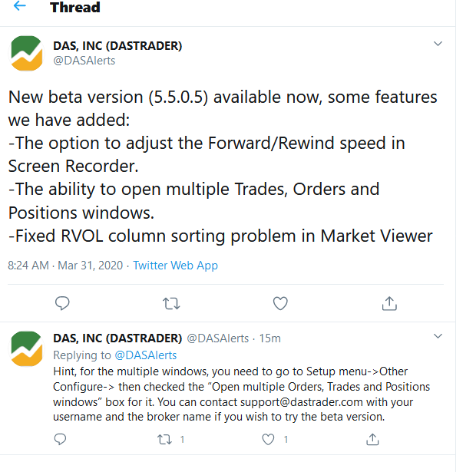This screenshot has width=476, height=472.
Task: Open DAS, INC (DASTRADER) name on reply
Action: [117, 338]
